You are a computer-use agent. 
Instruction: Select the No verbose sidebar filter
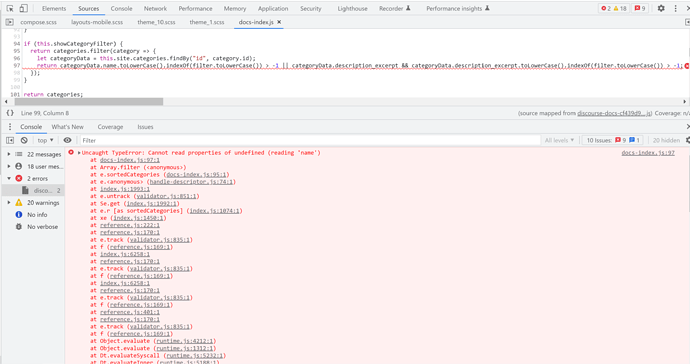42,227
